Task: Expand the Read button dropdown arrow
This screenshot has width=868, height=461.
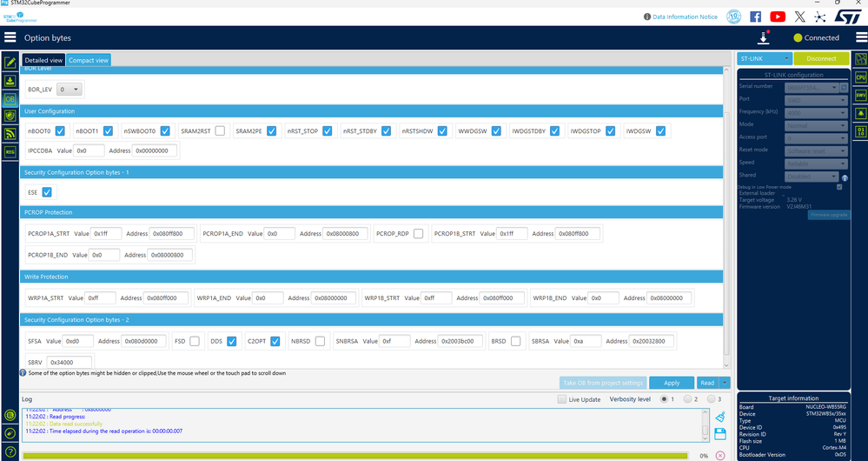Action: pyautogui.click(x=725, y=383)
